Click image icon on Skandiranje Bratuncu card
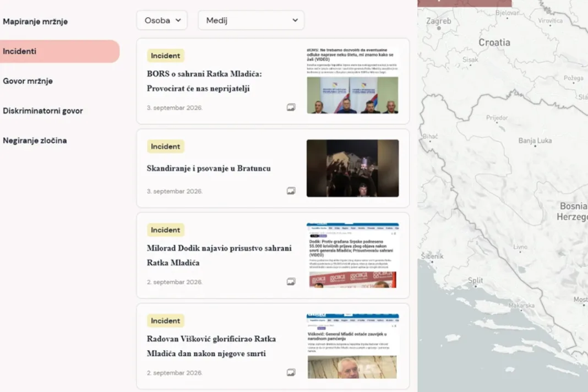This screenshot has width=588, height=392. (291, 190)
